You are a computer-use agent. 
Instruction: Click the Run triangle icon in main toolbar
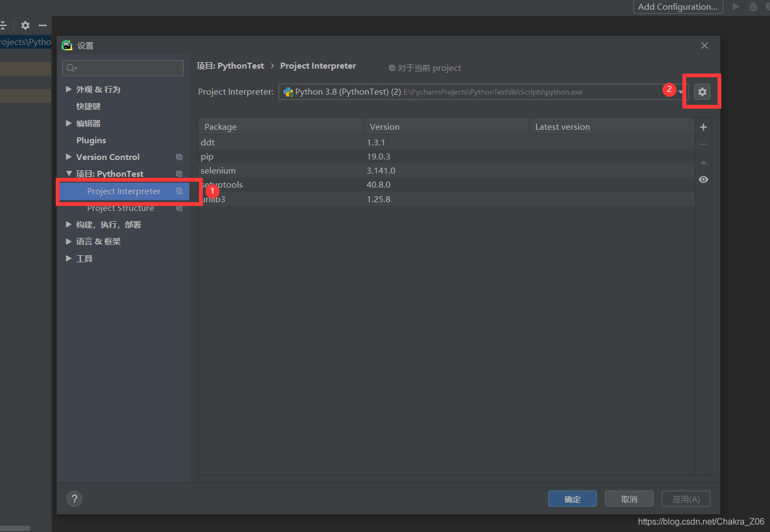(x=735, y=6)
